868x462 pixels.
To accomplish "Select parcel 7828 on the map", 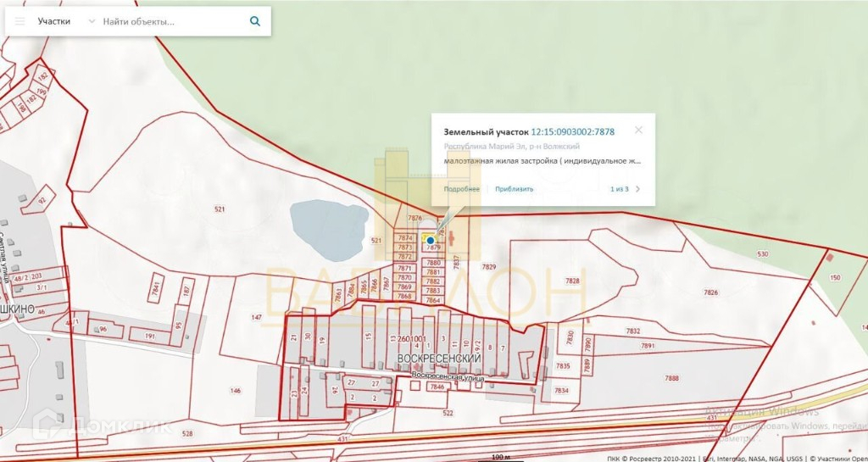I will click(573, 281).
